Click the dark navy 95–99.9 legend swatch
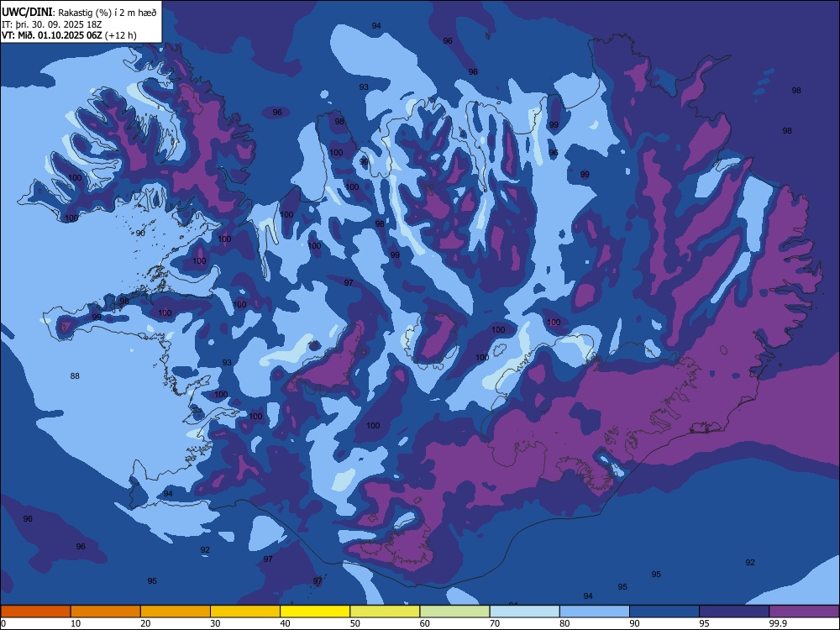 (734, 612)
